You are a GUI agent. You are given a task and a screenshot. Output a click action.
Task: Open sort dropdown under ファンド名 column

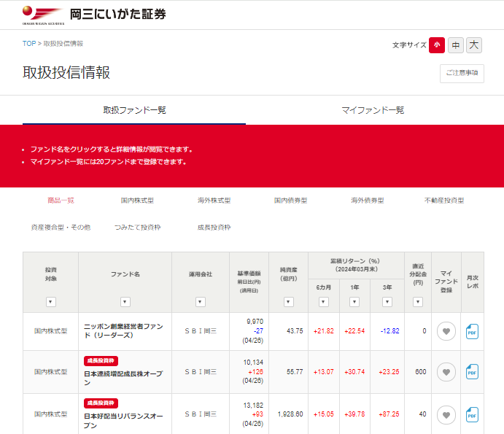click(125, 302)
